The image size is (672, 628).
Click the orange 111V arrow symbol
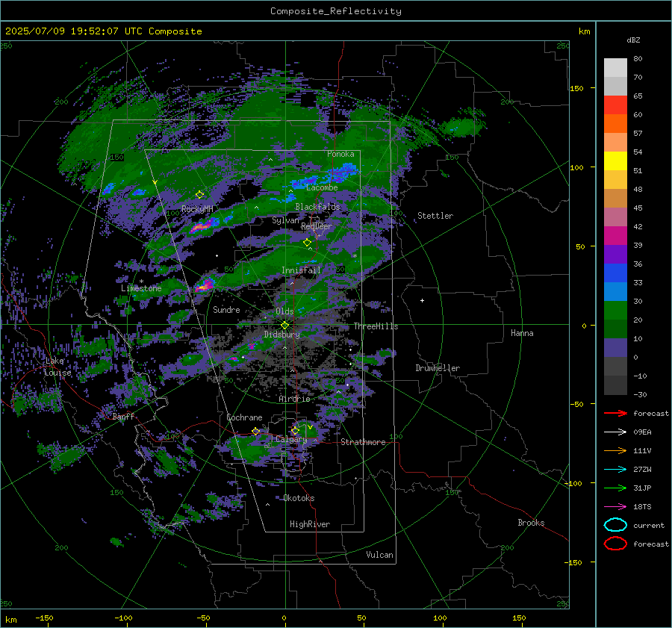tap(615, 450)
